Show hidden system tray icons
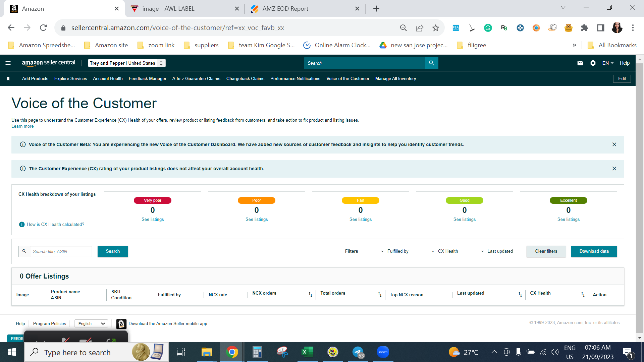 pyautogui.click(x=494, y=352)
